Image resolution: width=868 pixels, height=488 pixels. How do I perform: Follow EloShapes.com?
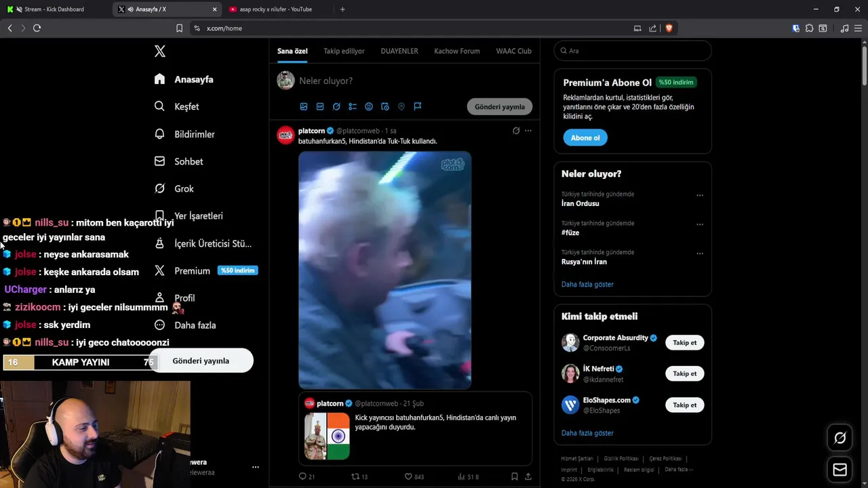(685, 405)
